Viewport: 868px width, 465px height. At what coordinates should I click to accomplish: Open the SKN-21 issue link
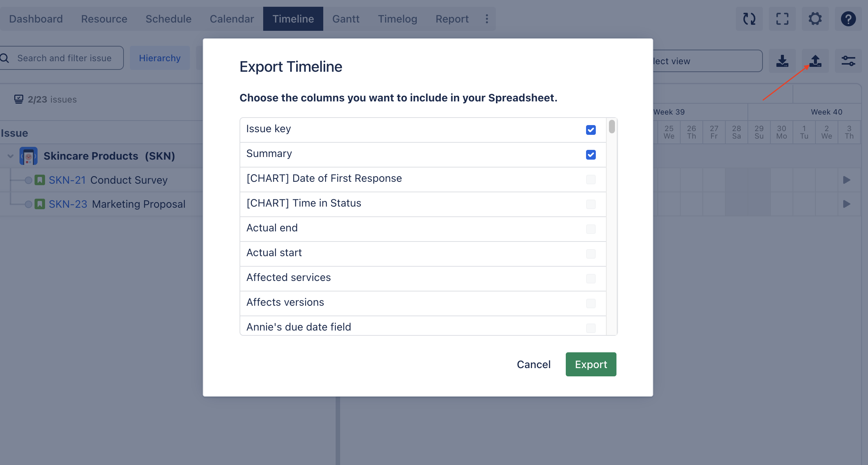[x=68, y=180]
